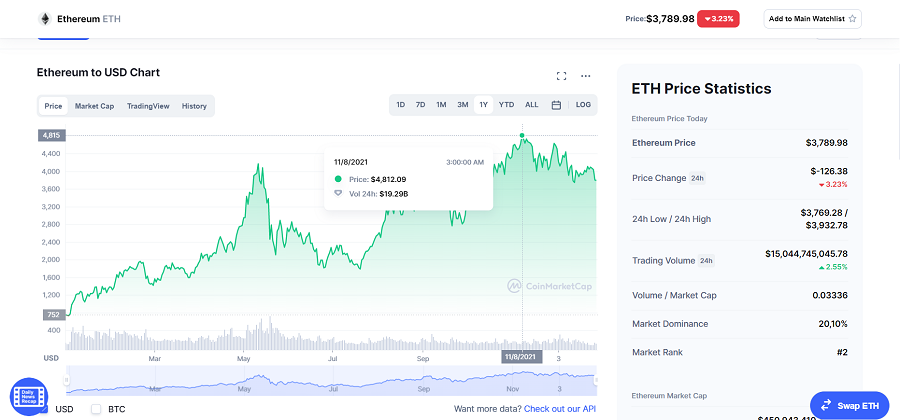Open the Check out our API link
Viewport: 900px width, 420px height.
(560, 409)
